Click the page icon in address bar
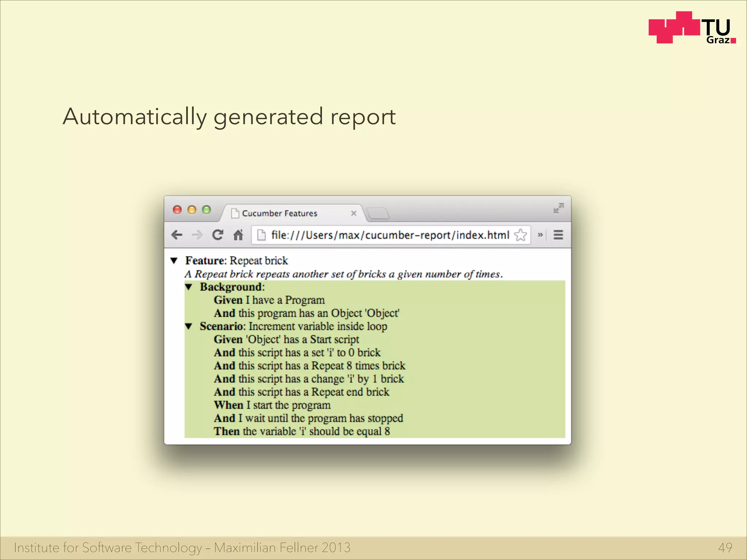The image size is (747, 560). coord(261,235)
